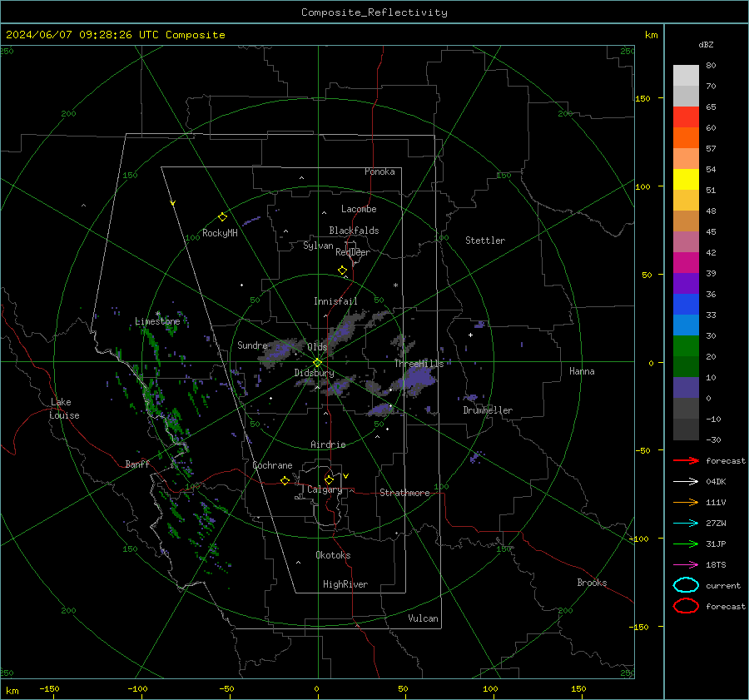Click the Sylvan label
The image size is (749, 700).
tap(318, 246)
